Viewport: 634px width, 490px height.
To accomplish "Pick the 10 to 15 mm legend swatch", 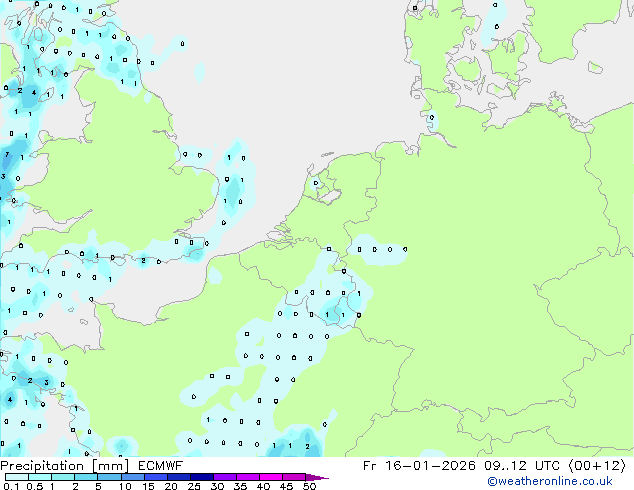I will click(132, 477).
